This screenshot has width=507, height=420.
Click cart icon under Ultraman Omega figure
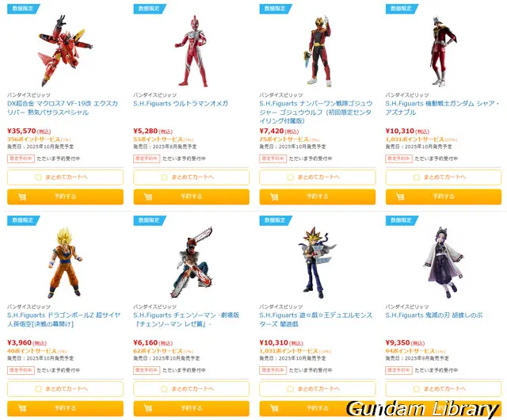148,197
